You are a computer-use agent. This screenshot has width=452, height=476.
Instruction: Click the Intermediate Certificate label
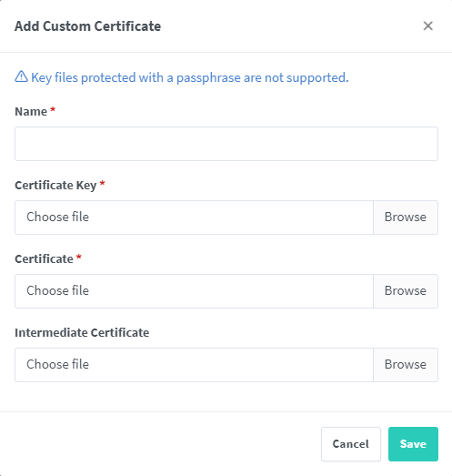click(82, 333)
